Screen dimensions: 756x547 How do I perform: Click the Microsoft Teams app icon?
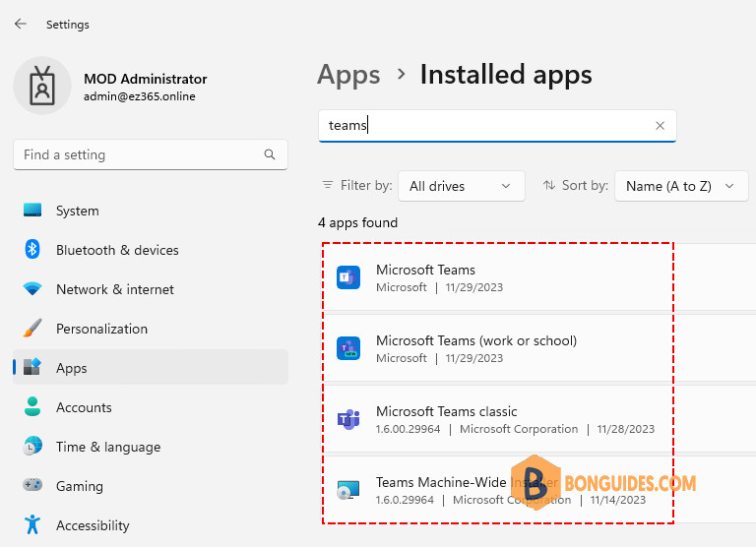pyautogui.click(x=348, y=277)
